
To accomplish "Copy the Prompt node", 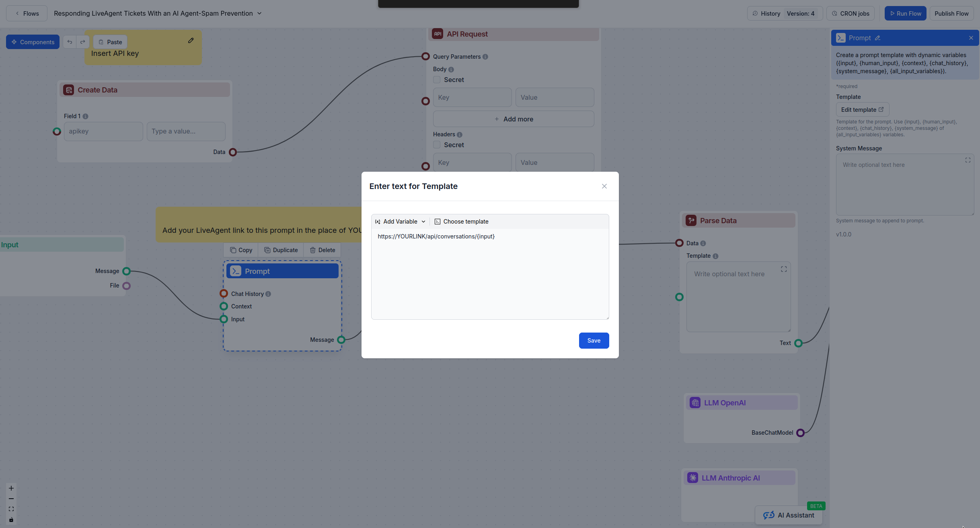I will [x=240, y=250].
